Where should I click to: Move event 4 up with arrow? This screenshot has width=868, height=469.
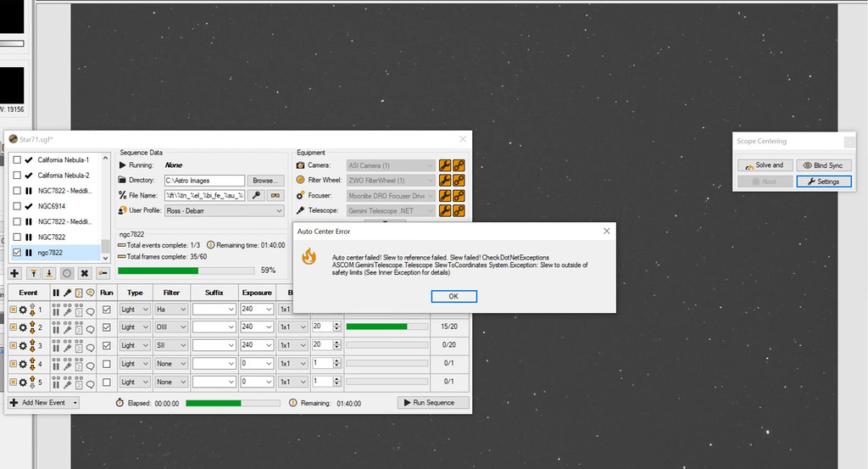point(32,360)
